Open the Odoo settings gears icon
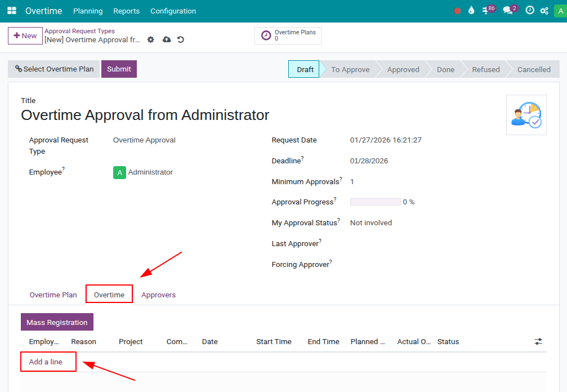This screenshot has width=567, height=392. (x=543, y=10)
